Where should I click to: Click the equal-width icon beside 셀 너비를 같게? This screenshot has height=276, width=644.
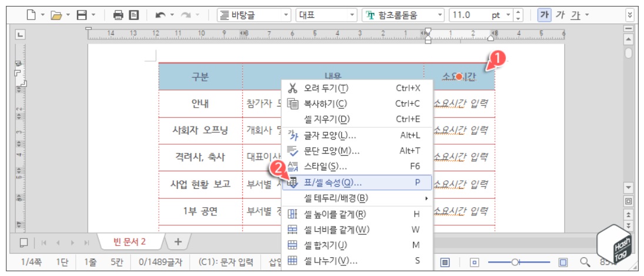click(x=293, y=230)
